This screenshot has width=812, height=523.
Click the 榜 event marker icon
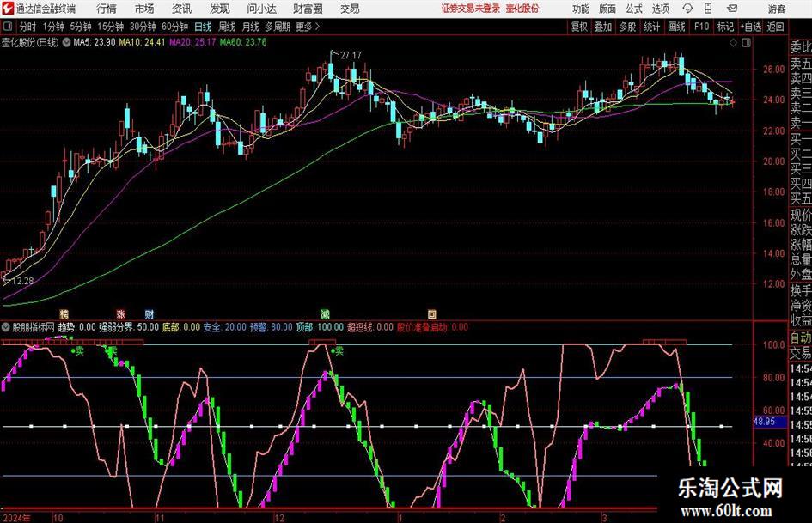(64, 313)
